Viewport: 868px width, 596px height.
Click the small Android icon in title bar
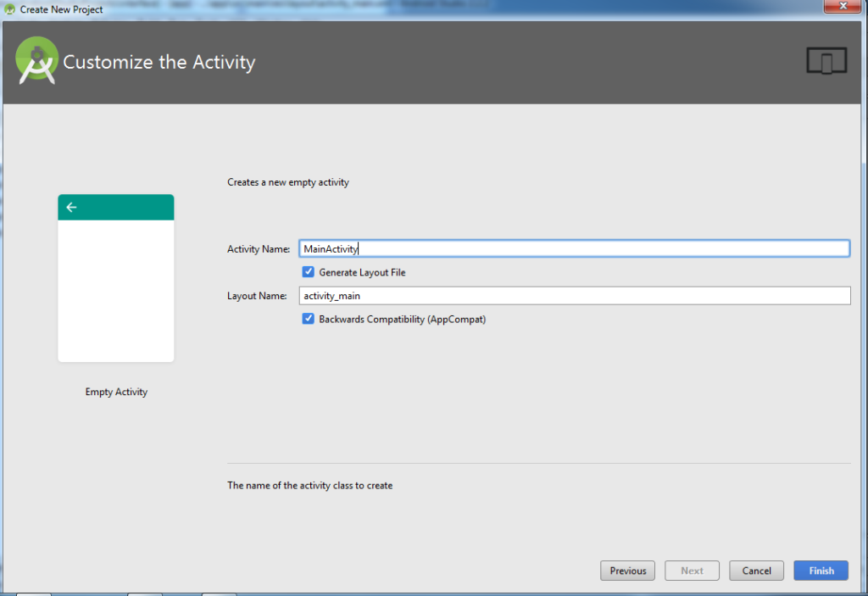tap(9, 9)
